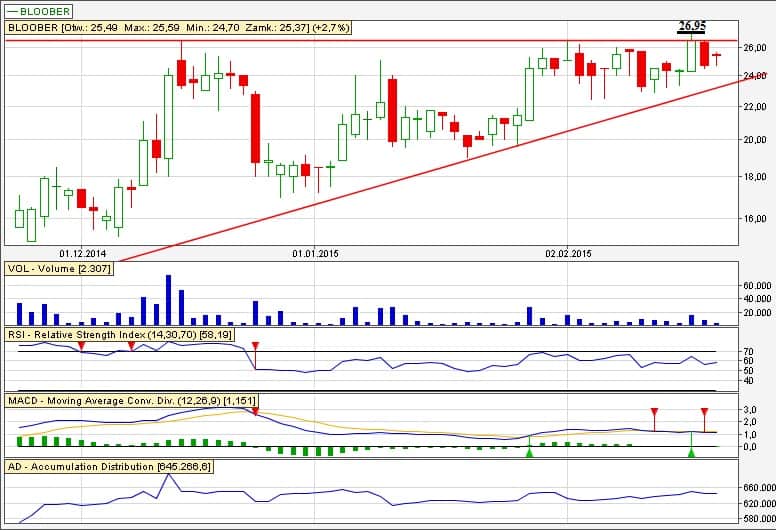Viewport: 776px width, 532px height.
Task: Click the 01.01.2015 date axis label
Action: tap(315, 254)
